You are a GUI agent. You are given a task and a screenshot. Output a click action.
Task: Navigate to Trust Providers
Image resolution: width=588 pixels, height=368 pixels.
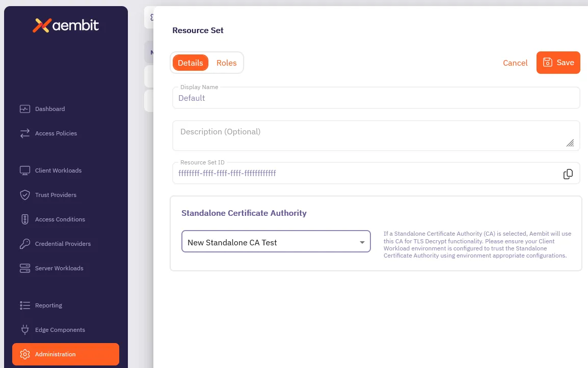(x=55, y=195)
